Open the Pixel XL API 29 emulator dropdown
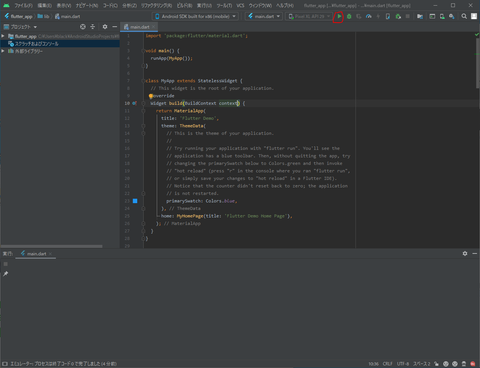 coord(309,16)
